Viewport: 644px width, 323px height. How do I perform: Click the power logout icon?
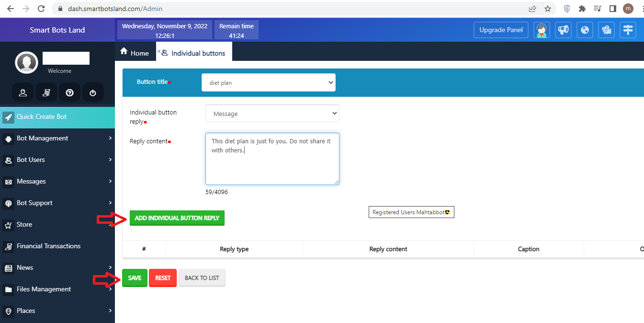[93, 92]
